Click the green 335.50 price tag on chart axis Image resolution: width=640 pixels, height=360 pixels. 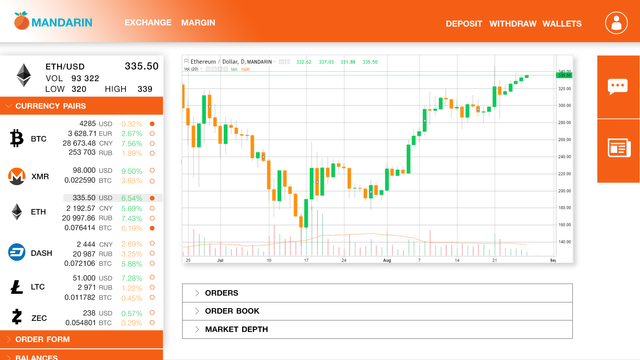(x=564, y=75)
